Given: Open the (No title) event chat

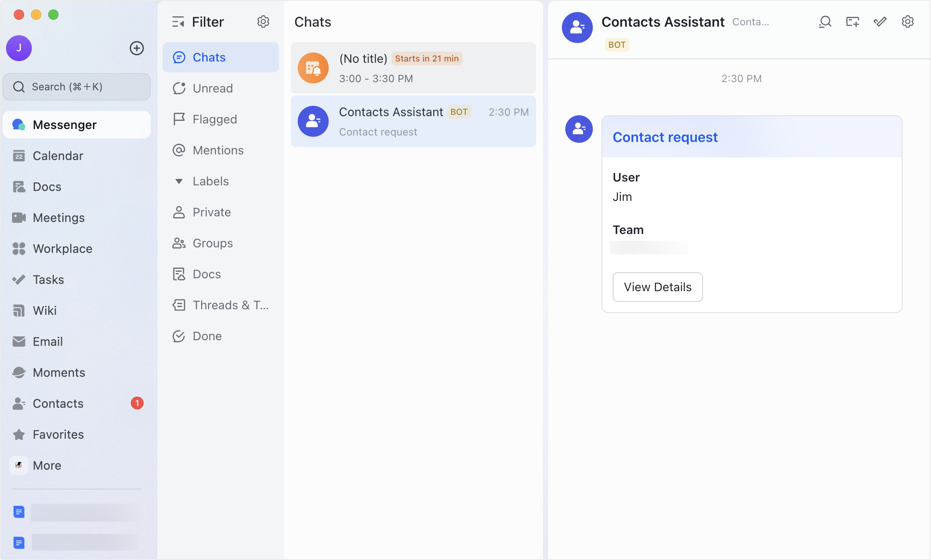Looking at the screenshot, I should pyautogui.click(x=413, y=68).
